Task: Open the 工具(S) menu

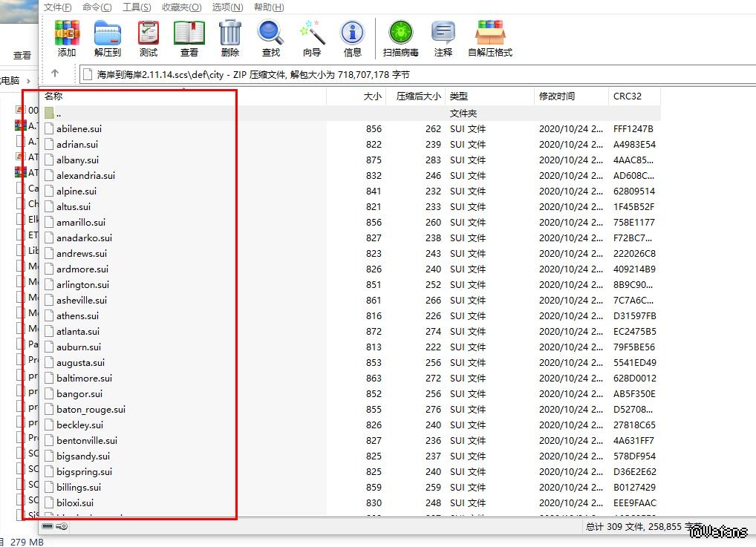Action: point(137,7)
